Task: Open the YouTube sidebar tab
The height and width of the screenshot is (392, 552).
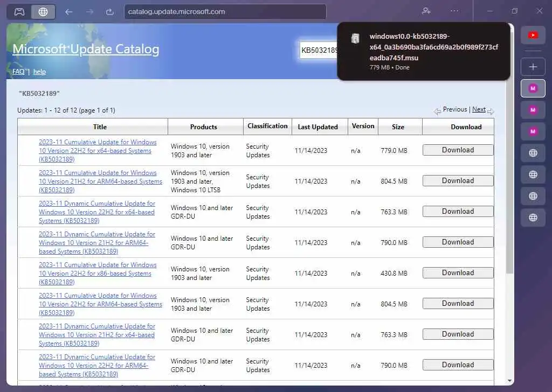Action: 533,35
